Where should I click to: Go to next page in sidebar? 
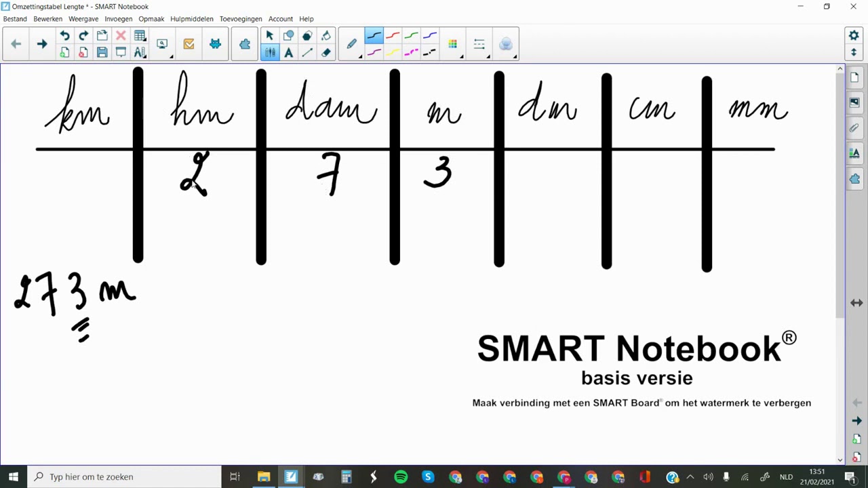(x=856, y=421)
